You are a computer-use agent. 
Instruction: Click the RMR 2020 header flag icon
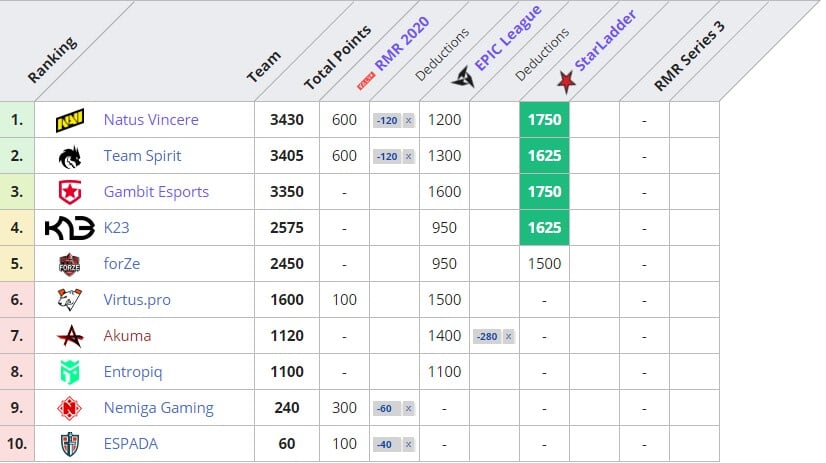click(366, 81)
